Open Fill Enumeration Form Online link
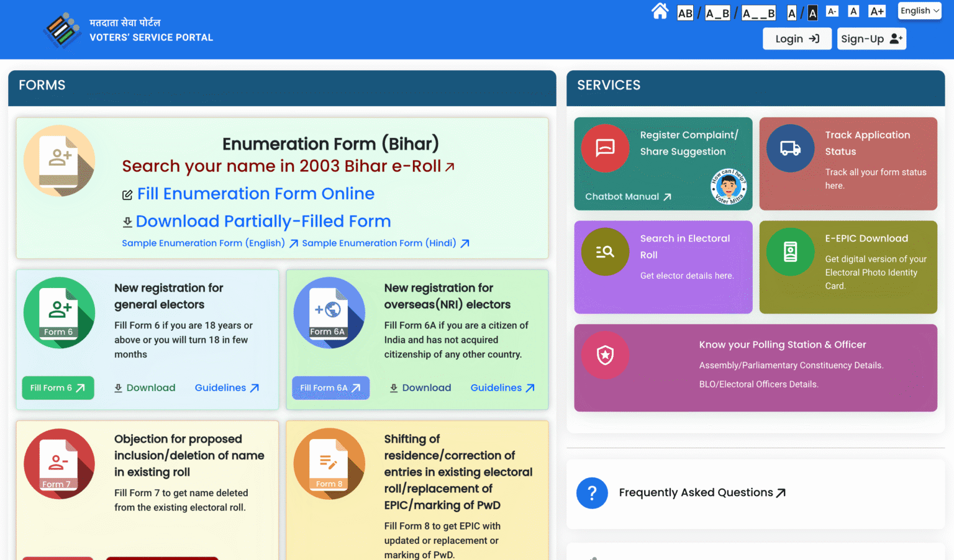 (x=255, y=194)
